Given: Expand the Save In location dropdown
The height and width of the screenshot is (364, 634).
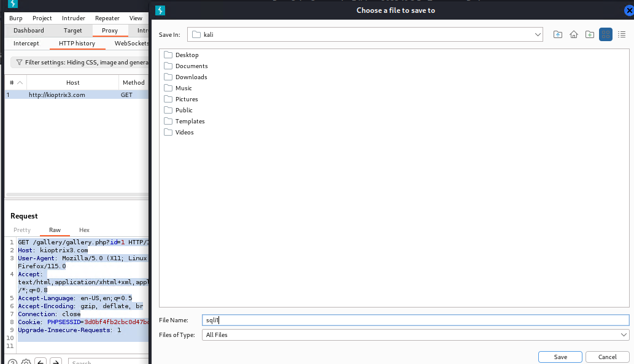Looking at the screenshot, I should click(538, 35).
